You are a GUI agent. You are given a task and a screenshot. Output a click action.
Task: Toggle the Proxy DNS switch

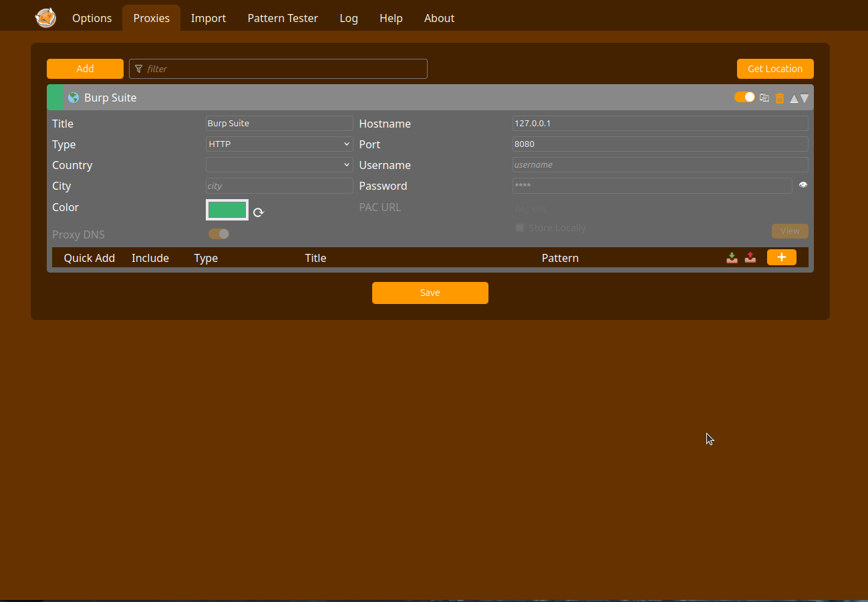coord(219,234)
